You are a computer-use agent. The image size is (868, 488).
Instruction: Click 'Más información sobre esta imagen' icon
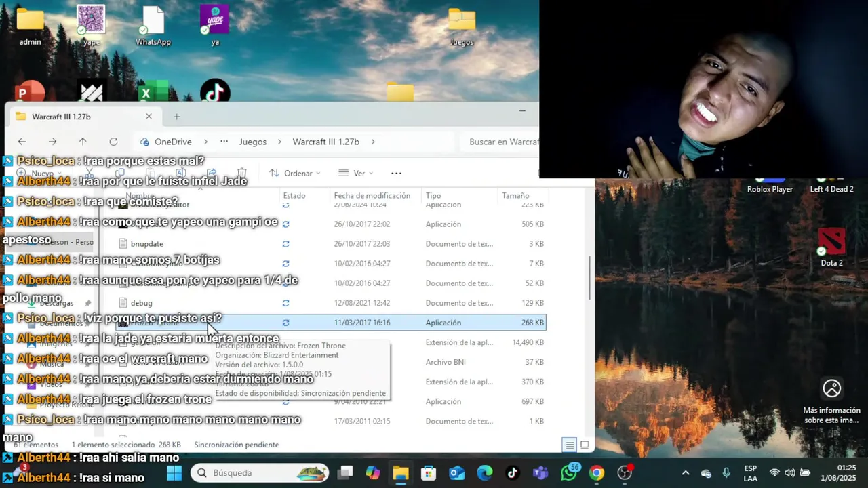pyautogui.click(x=831, y=388)
